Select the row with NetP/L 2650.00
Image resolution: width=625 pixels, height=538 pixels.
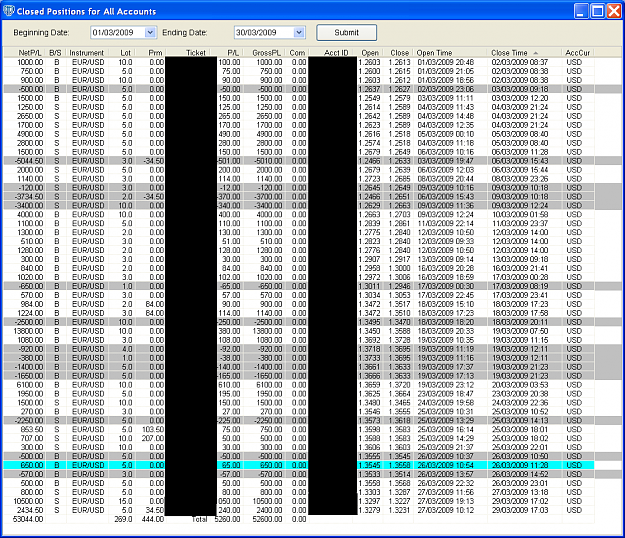[299, 116]
